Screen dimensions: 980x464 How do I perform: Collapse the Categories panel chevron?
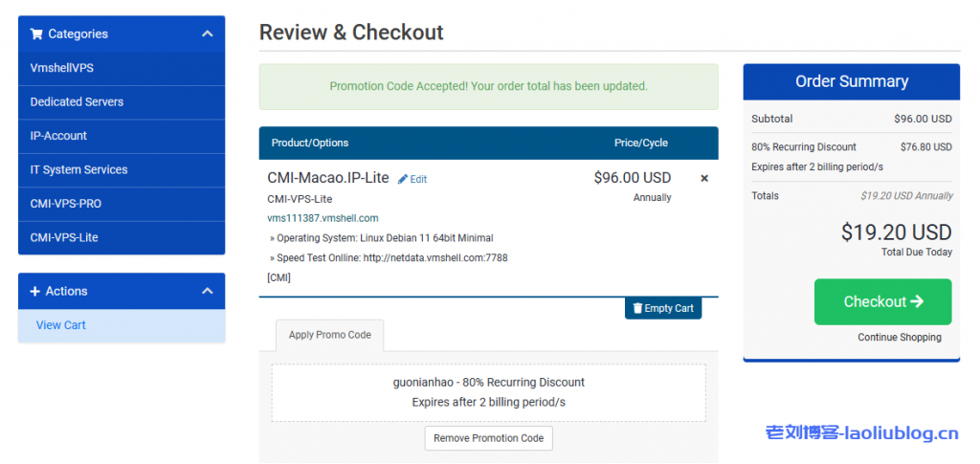pyautogui.click(x=207, y=34)
